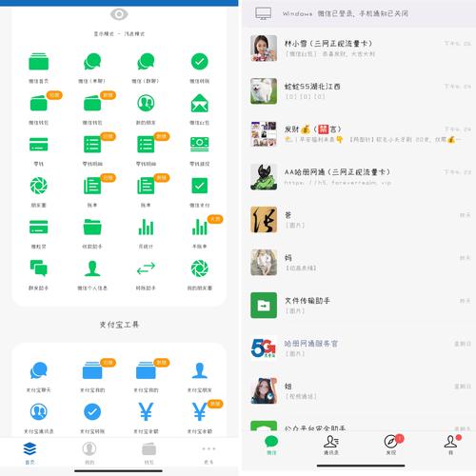Image resolution: width=476 pixels, height=476 pixels.
Task: Open 文件传输助手 chat
Action: tap(359, 306)
